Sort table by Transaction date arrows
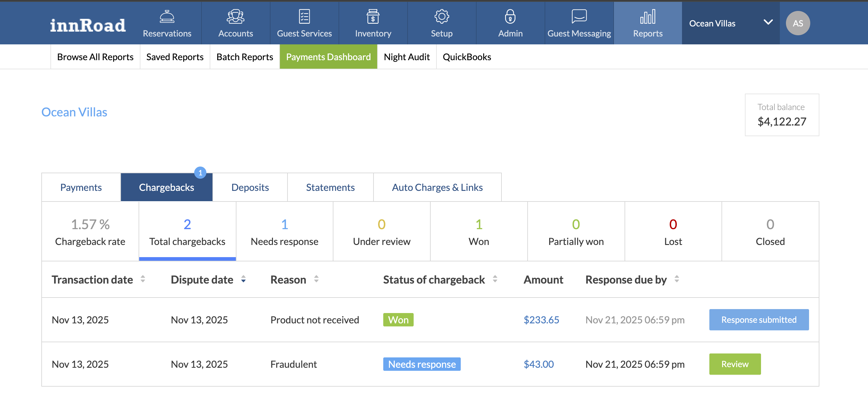 143,279
